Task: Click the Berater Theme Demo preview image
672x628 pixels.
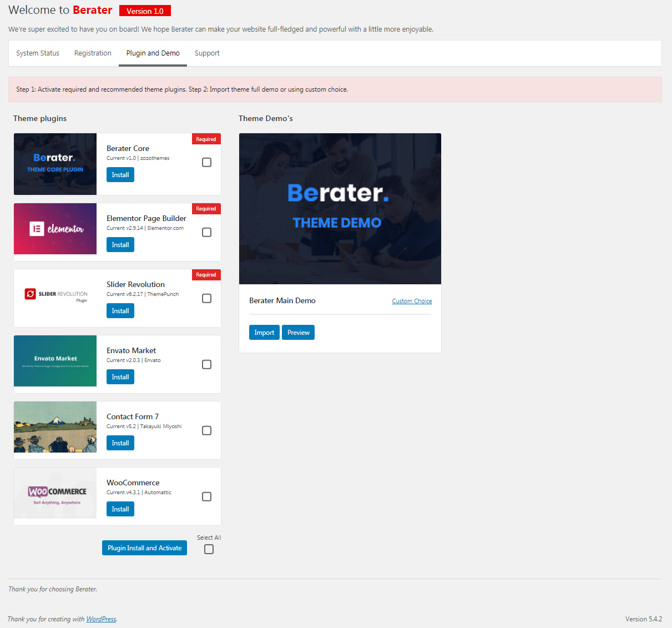Action: click(340, 209)
